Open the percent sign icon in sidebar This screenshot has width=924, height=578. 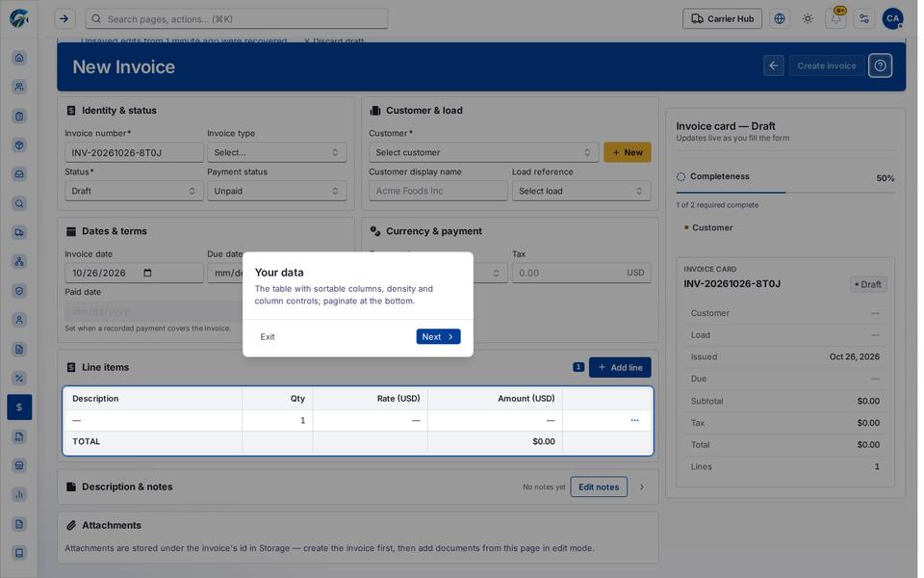coord(19,378)
